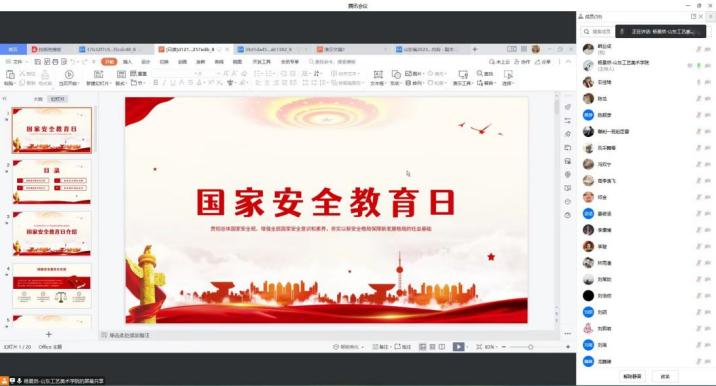Start slideshow from the current slide play icon

point(69,74)
